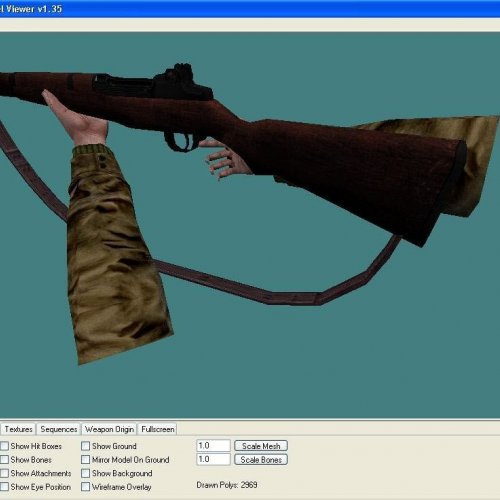Focus the mesh scale value field
Viewport: 500px width, 500px height.
point(213,446)
